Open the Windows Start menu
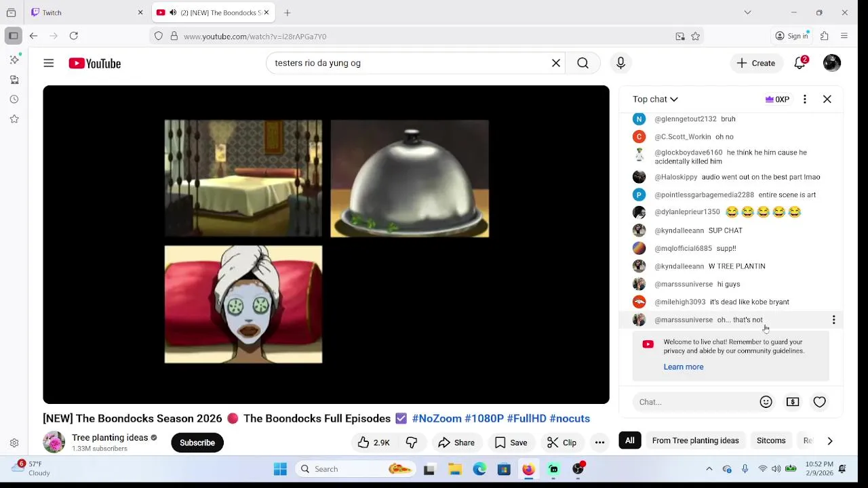Screen dimensions: 868x488 pyautogui.click(x=280, y=469)
